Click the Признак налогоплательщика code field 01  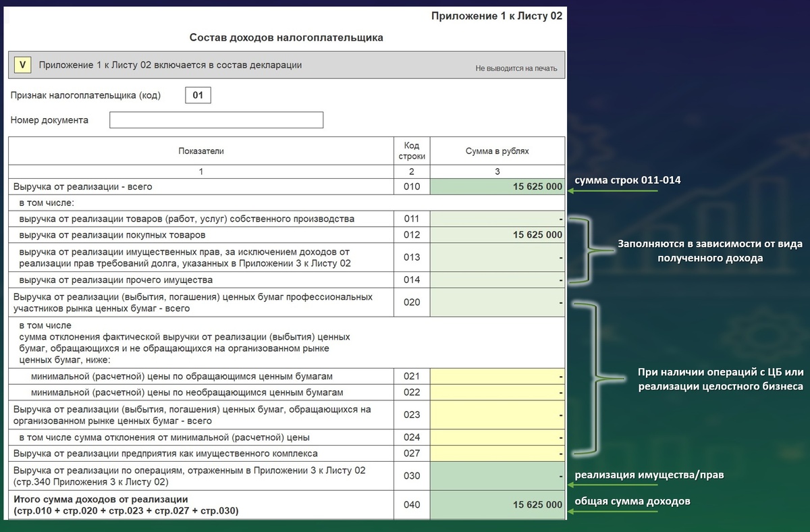point(198,95)
